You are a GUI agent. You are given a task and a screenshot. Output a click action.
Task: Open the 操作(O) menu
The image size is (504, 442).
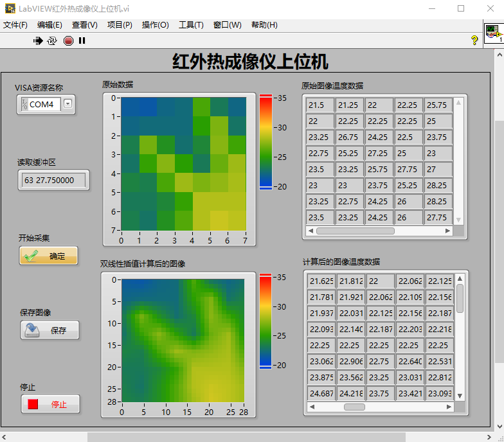[x=156, y=25]
